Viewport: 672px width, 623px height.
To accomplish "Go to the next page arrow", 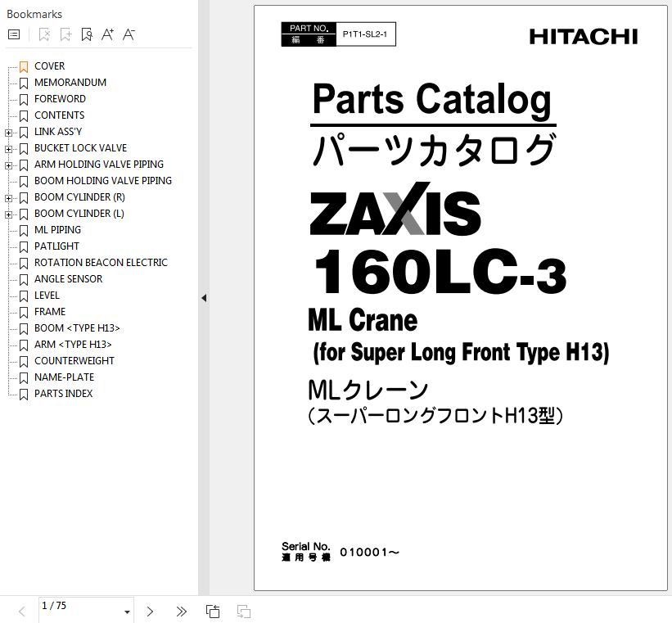I will click(150, 612).
